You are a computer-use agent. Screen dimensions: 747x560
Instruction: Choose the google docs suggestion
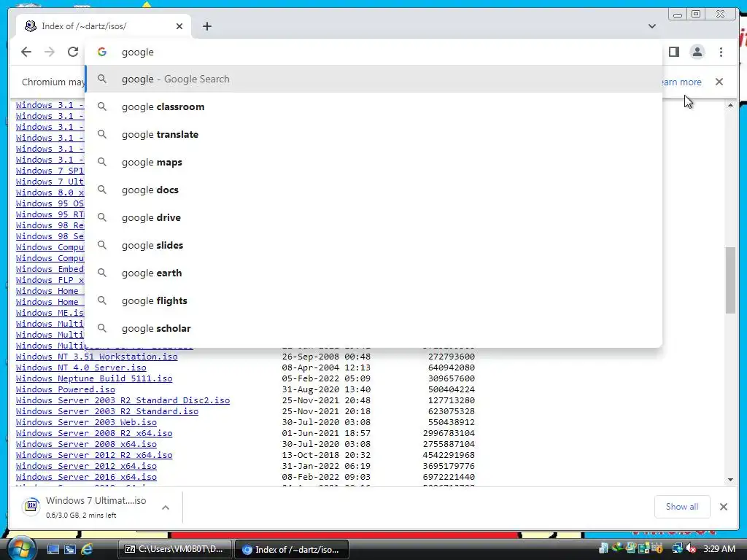click(373, 190)
